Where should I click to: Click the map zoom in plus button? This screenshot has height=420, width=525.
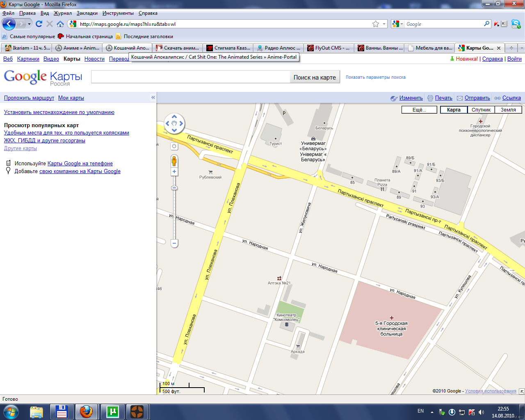point(174,172)
